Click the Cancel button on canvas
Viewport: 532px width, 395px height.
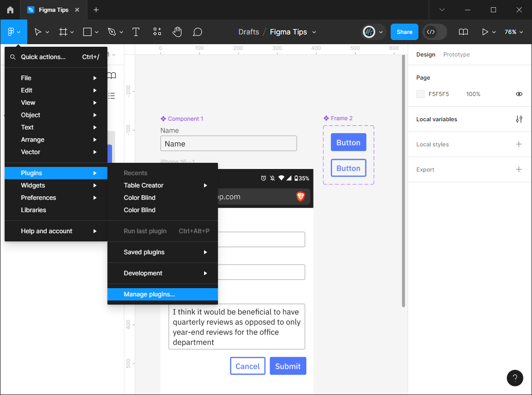(248, 366)
